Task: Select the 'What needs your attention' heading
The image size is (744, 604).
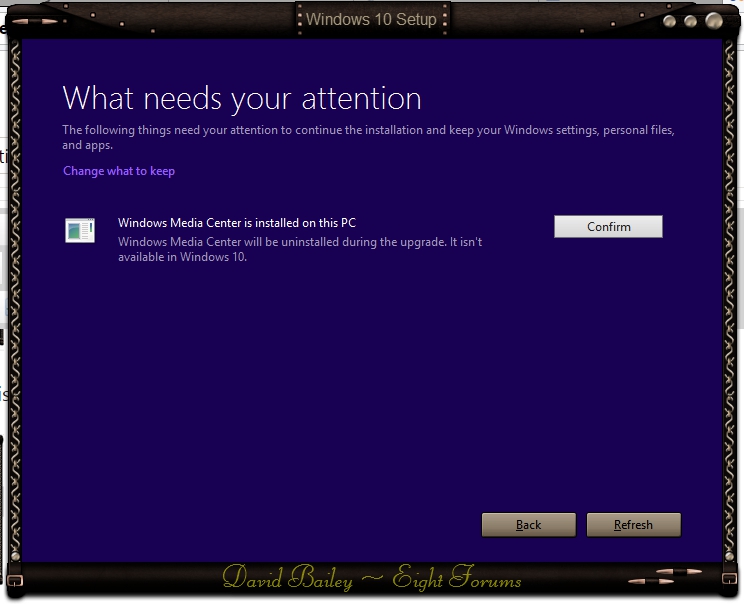Action: (242, 99)
